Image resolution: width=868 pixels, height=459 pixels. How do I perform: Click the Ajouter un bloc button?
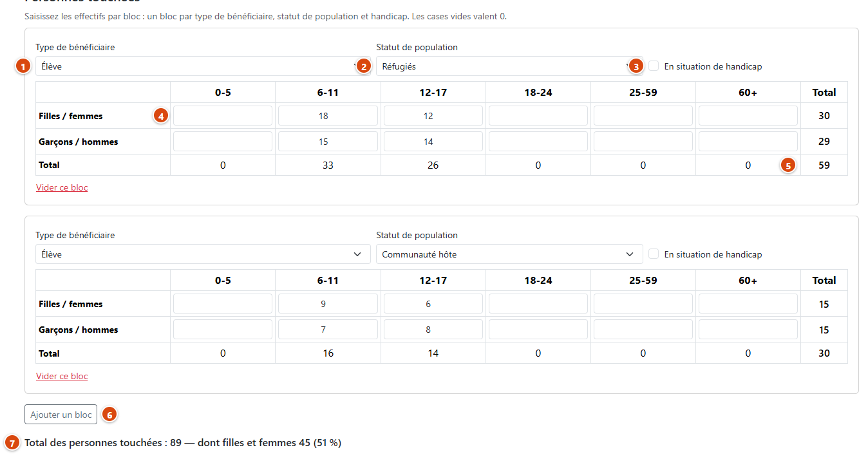click(61, 415)
